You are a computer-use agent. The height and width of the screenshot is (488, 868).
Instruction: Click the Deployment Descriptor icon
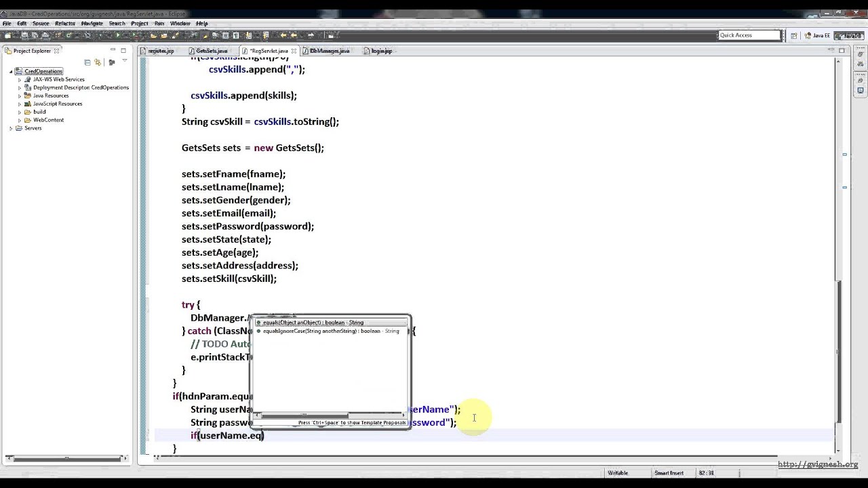[x=28, y=87]
